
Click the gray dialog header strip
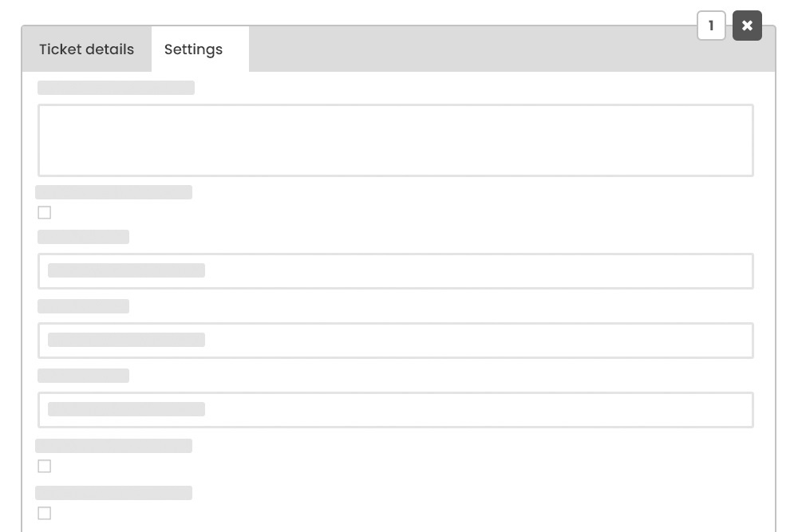click(479, 49)
